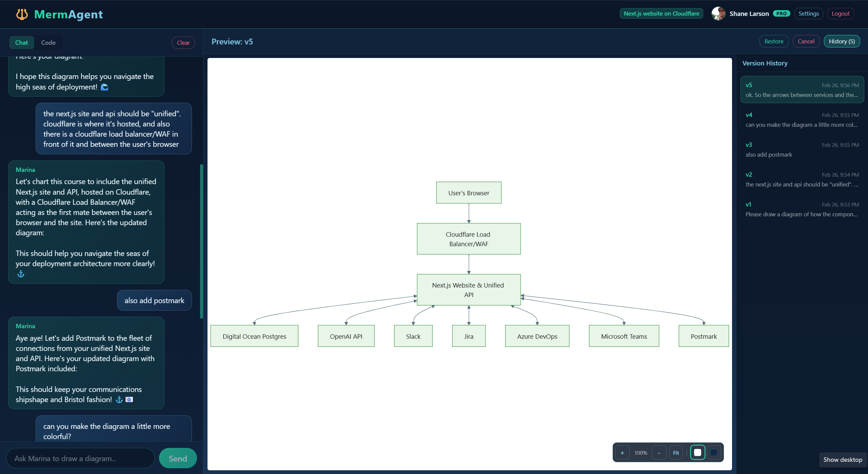This screenshot has height=474, width=868.
Task: Zoom into the diagram using the plus button
Action: 623,452
